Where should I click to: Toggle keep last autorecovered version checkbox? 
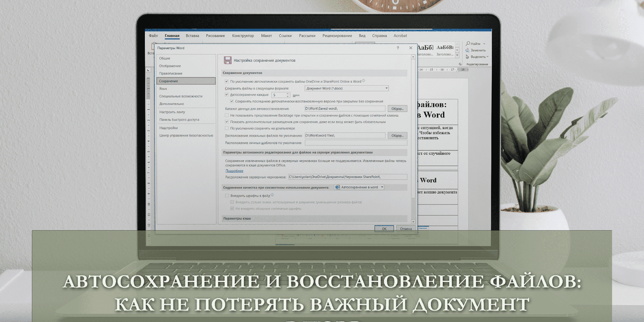(232, 101)
